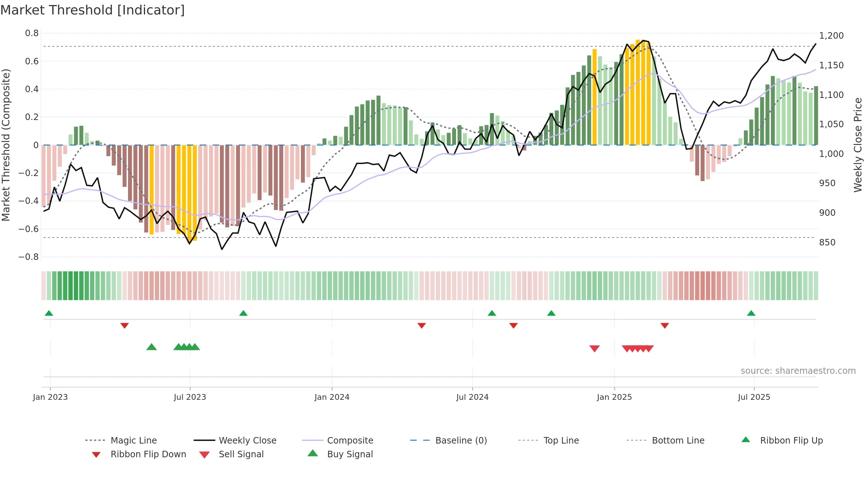Click the Jul 2025 x-axis tick label
Viewport: 868px width, 488px height.
pyautogui.click(x=754, y=397)
